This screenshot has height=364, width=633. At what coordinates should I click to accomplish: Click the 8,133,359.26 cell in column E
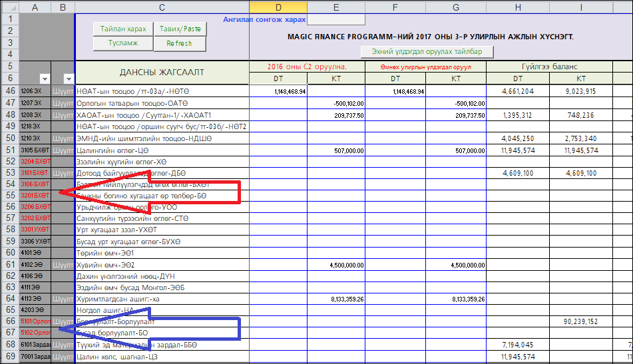coord(336,299)
